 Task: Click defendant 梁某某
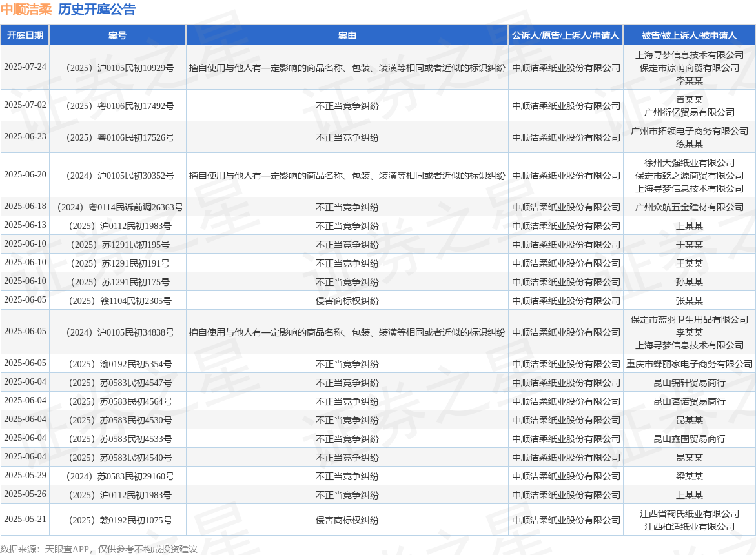tap(689, 477)
